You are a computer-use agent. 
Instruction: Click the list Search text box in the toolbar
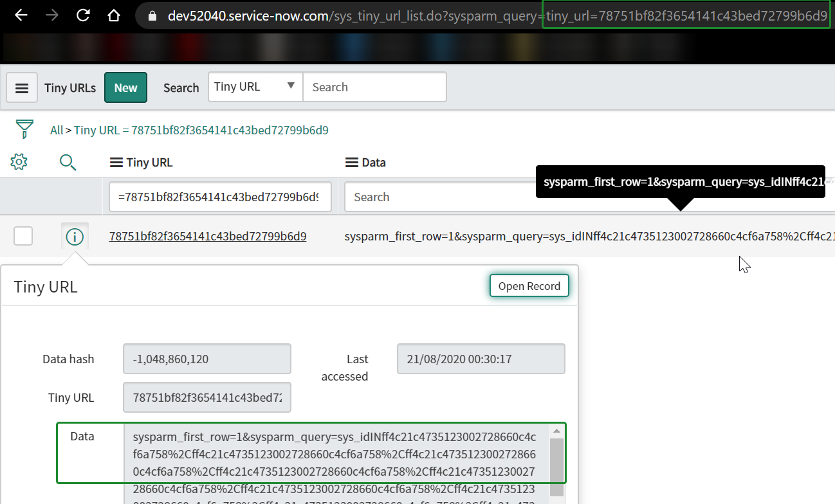(x=374, y=87)
